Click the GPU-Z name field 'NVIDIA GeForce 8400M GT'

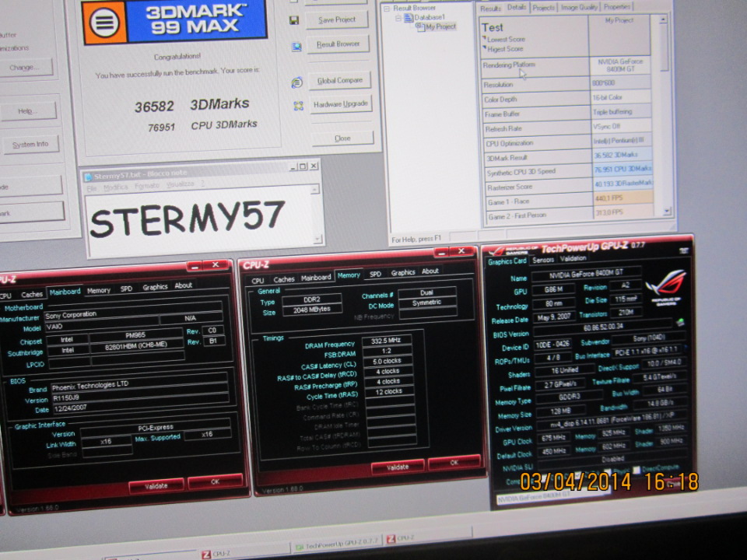(587, 275)
